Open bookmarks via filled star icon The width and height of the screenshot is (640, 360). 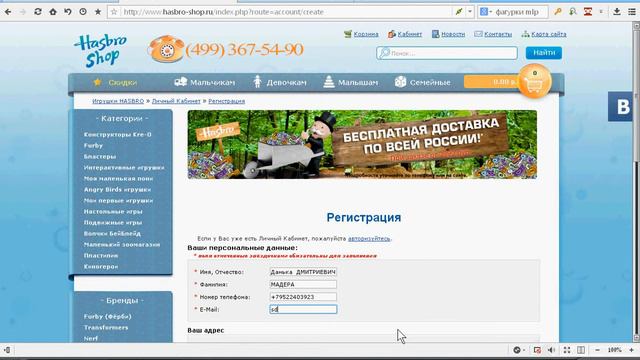click(98, 12)
